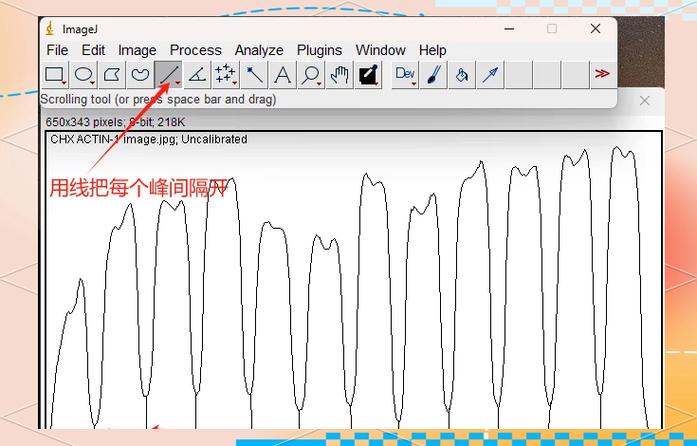Activate the Text tool
This screenshot has height=446, width=697.
pos(282,75)
